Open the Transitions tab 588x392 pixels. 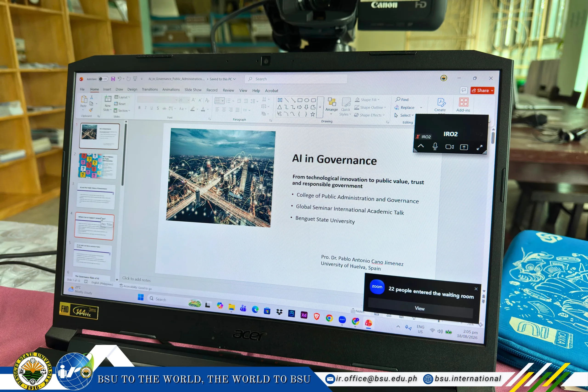pyautogui.click(x=150, y=89)
